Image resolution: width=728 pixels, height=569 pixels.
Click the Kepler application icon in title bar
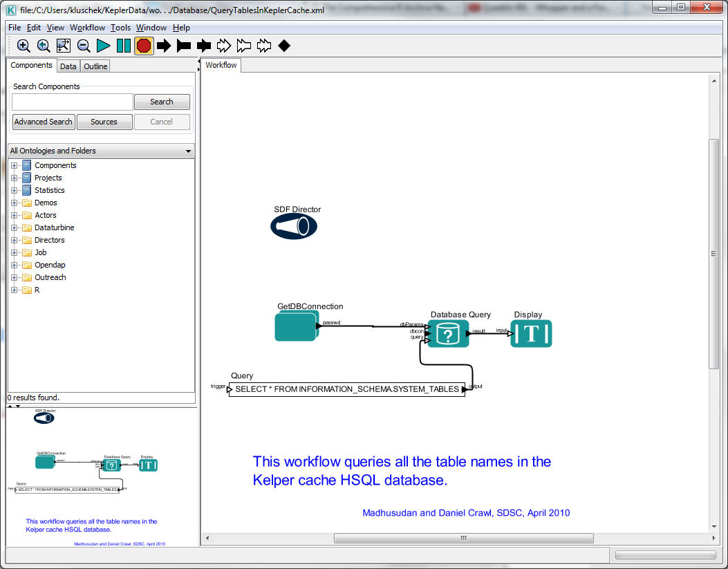(x=11, y=10)
